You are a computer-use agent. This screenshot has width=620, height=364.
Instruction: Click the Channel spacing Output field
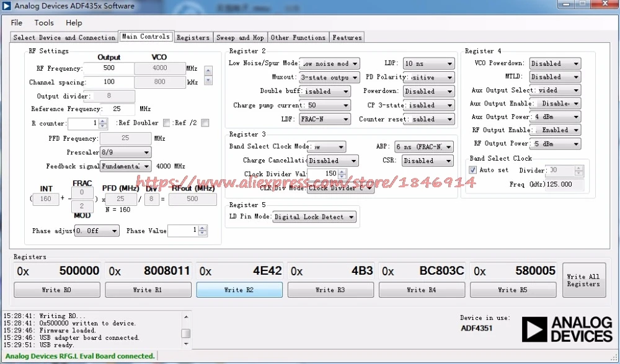coord(108,82)
